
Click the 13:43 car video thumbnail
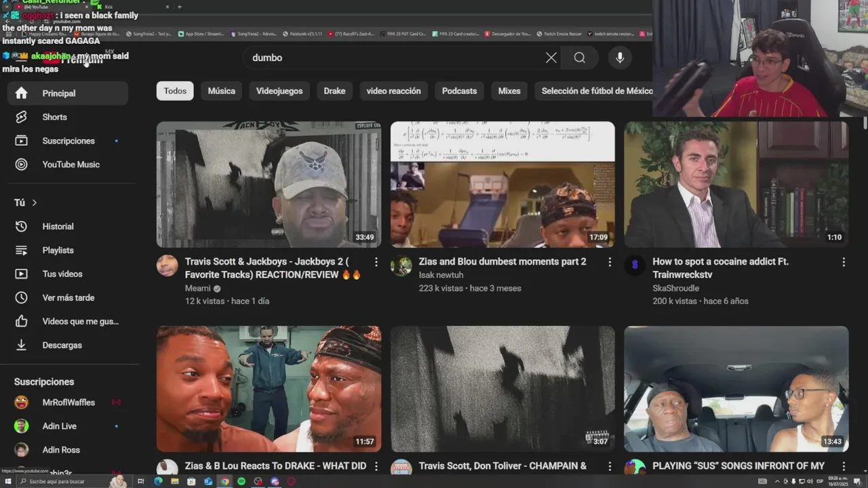tap(736, 389)
